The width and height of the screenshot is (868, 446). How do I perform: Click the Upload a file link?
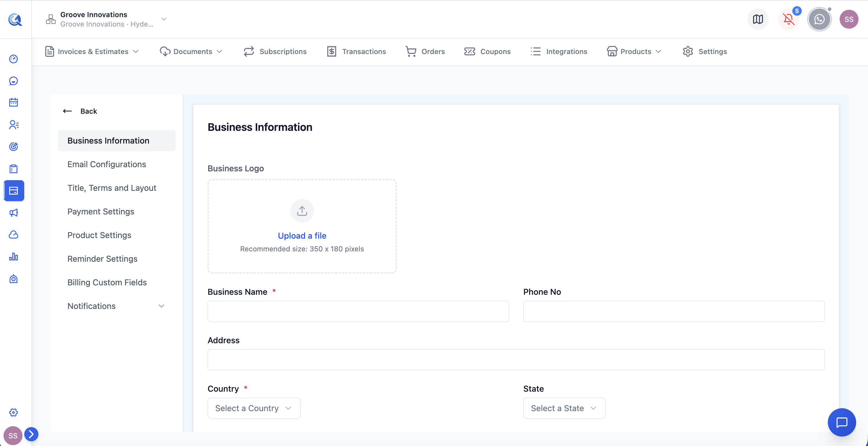[x=302, y=236]
